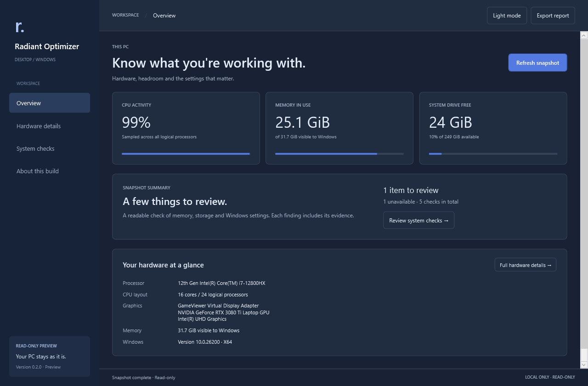Click "Your hardware at a glance" heading
This screenshot has height=386, width=588.
pyautogui.click(x=163, y=265)
